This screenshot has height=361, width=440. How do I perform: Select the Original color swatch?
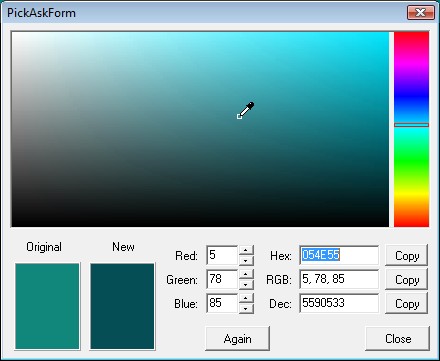[47, 306]
